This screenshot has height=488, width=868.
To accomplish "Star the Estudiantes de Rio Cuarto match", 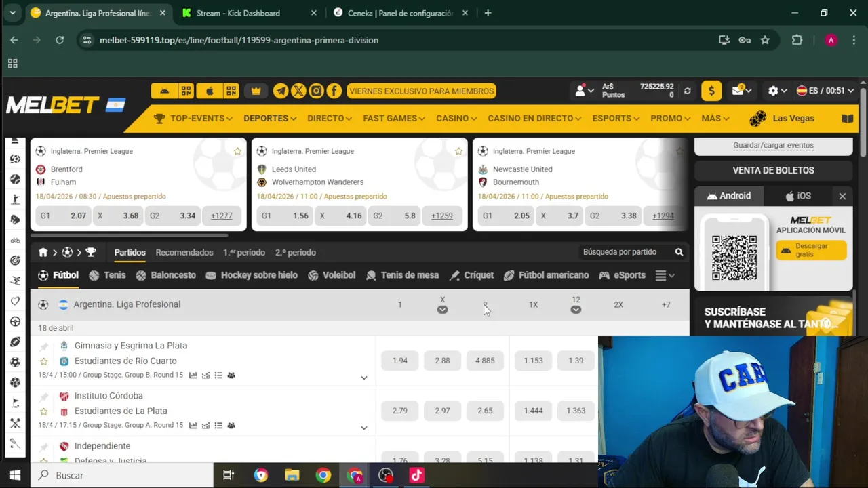I will pyautogui.click(x=44, y=361).
